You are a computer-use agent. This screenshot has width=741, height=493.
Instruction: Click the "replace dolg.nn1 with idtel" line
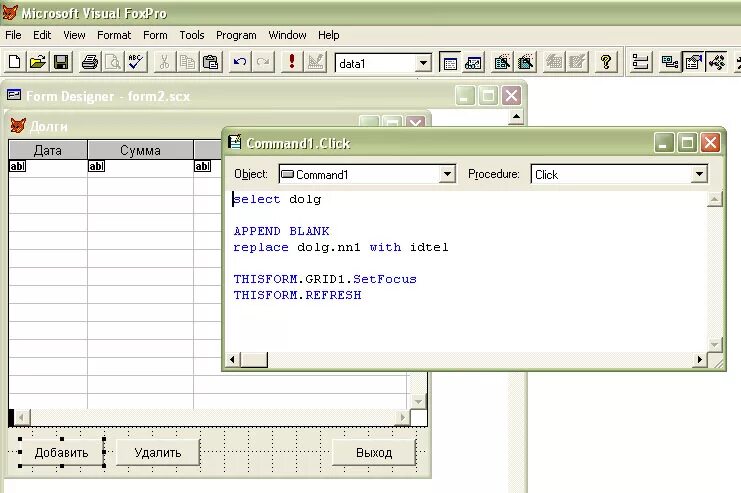pos(341,247)
